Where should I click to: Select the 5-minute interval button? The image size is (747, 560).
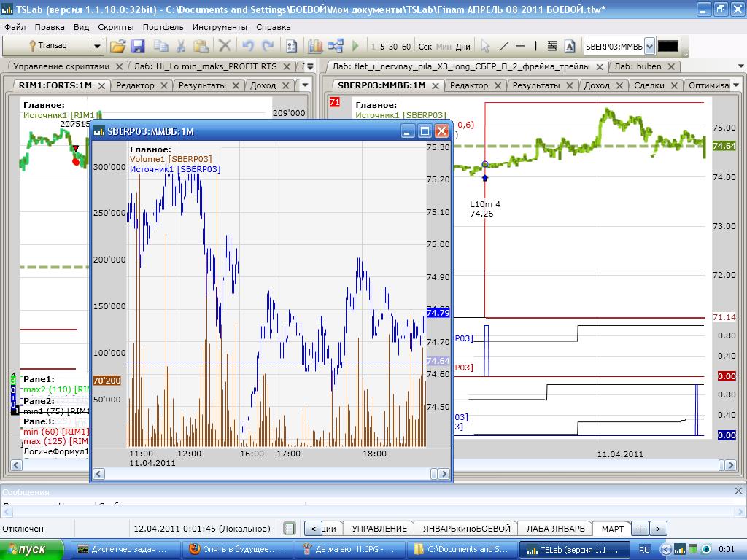382,47
